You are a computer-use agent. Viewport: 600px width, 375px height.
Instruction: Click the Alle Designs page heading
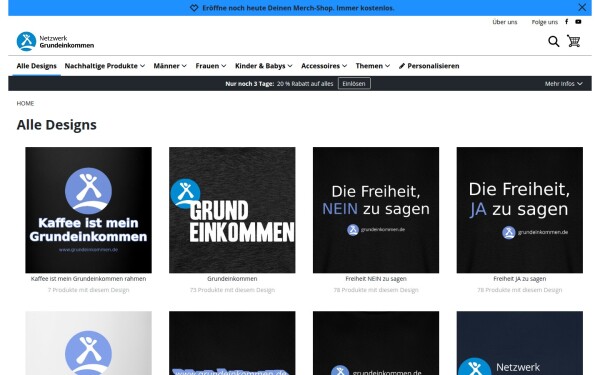click(57, 125)
